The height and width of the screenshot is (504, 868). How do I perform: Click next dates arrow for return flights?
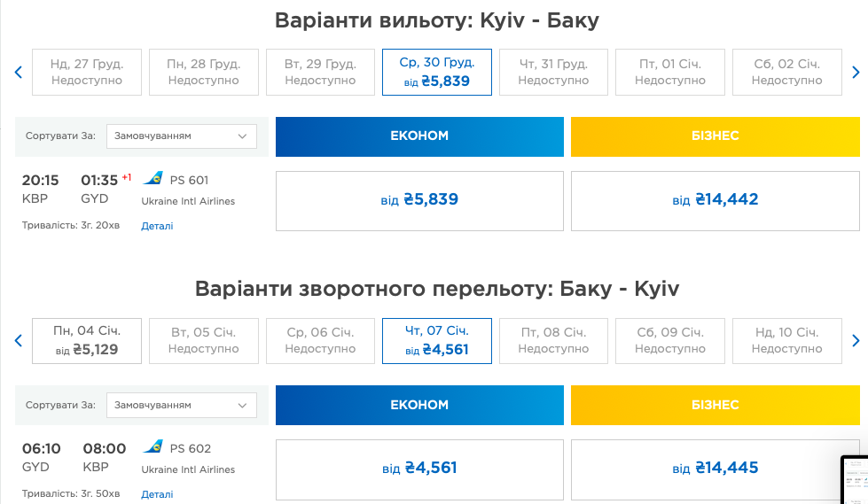coord(855,341)
